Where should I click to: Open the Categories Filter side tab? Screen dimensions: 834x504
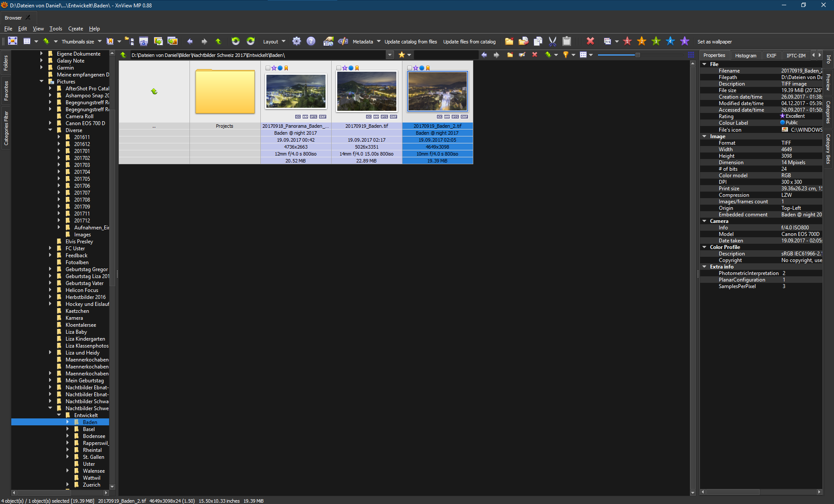6,128
